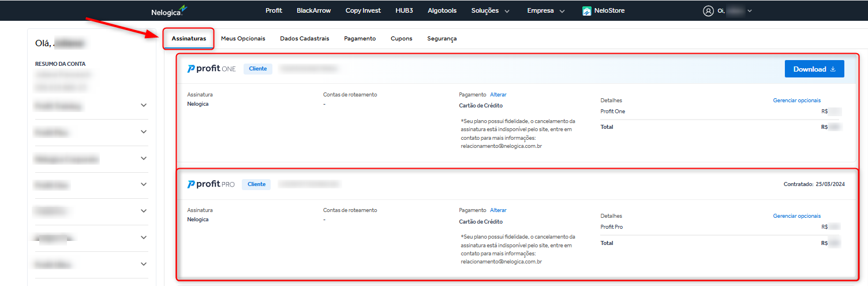Click "Contas de roteamento" label in Profit Pro

tap(350, 210)
